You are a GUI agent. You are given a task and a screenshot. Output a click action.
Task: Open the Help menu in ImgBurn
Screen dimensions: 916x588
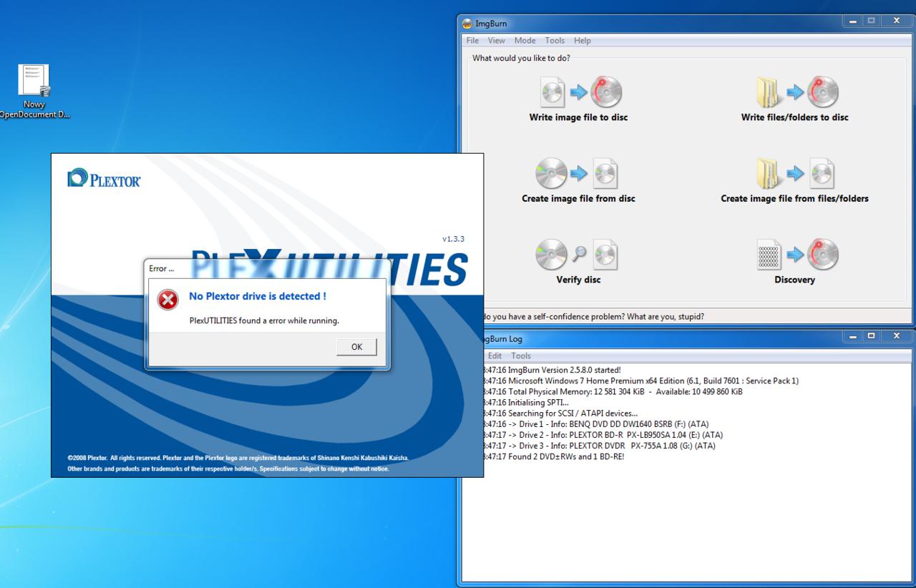tap(582, 41)
